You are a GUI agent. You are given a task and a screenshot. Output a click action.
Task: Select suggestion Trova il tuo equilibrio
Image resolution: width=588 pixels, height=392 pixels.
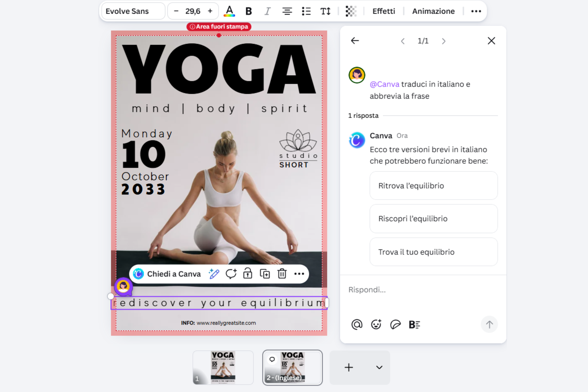point(434,252)
